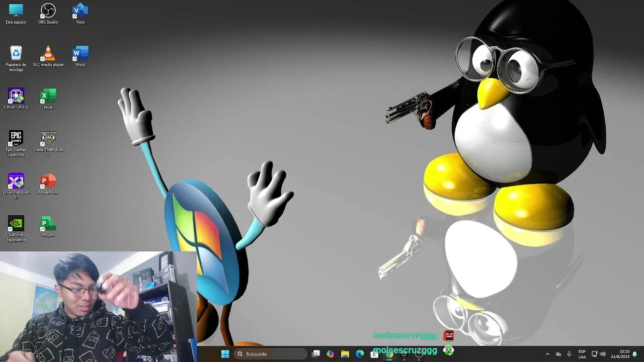Viewport: 644px width, 362px height.
Task: Select Epic Games Launcher icon
Action: [x=16, y=144]
